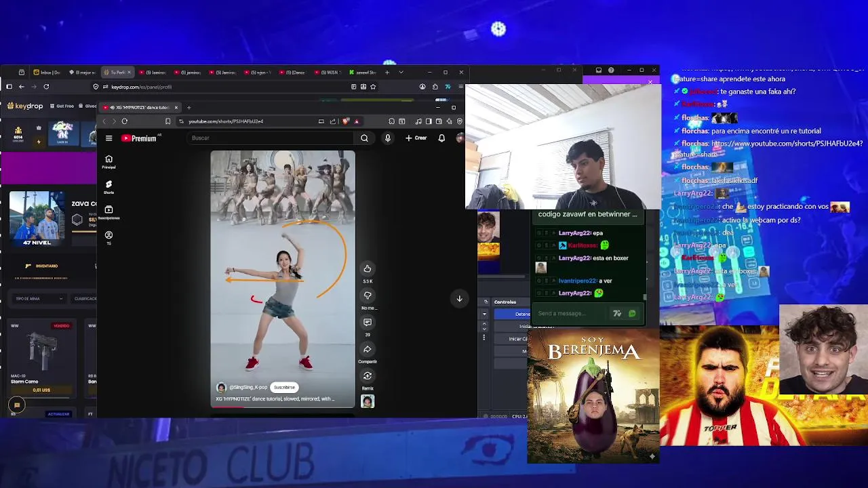This screenshot has width=868, height=488.
Task: Close the XG HYPNOTIZE YouTube tab
Action: (176, 107)
